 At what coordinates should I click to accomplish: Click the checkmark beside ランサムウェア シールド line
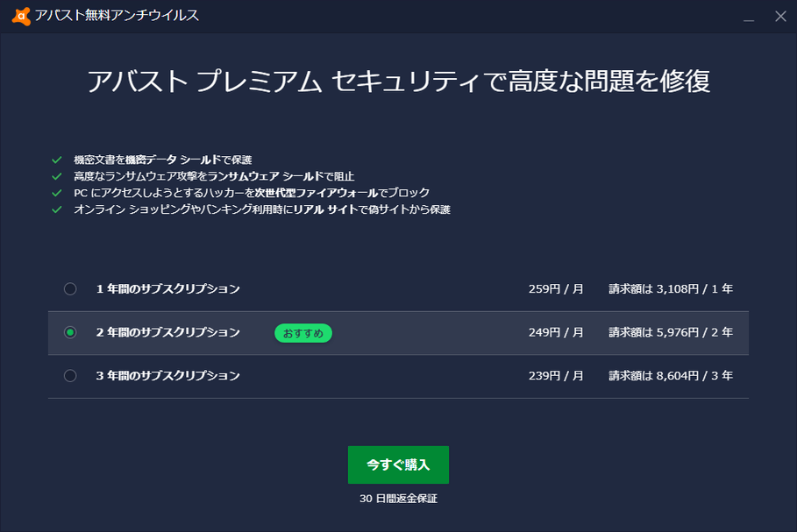click(x=57, y=176)
